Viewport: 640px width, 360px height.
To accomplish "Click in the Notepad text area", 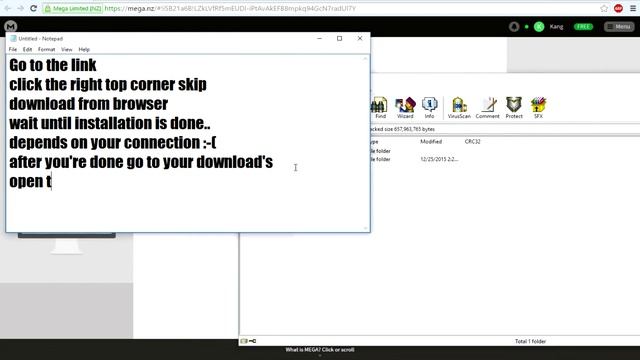I will coord(185,143).
